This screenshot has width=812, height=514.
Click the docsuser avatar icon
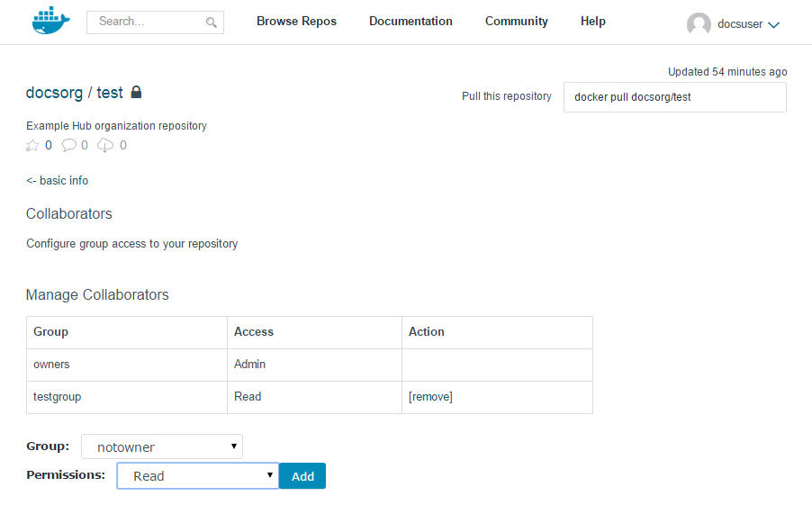(699, 24)
